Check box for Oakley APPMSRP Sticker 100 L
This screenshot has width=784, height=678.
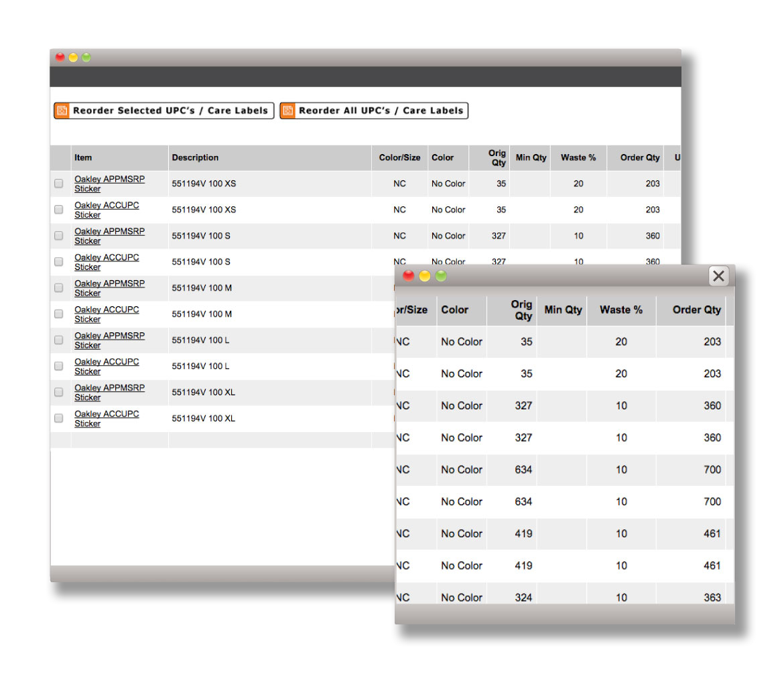(59, 340)
